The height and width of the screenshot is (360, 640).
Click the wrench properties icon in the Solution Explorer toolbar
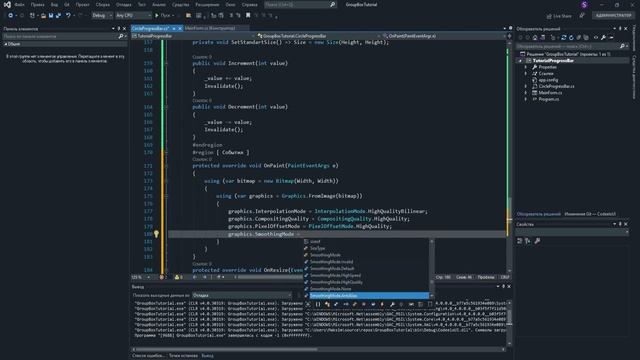coord(604,37)
